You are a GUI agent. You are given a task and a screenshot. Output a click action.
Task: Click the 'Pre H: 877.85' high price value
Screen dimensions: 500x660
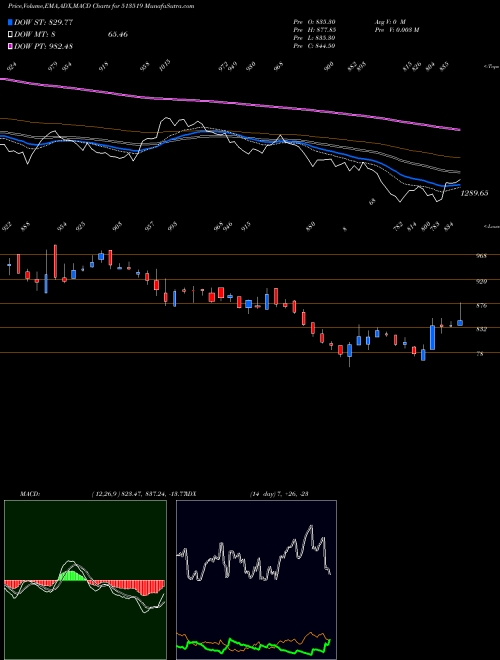click(x=314, y=30)
